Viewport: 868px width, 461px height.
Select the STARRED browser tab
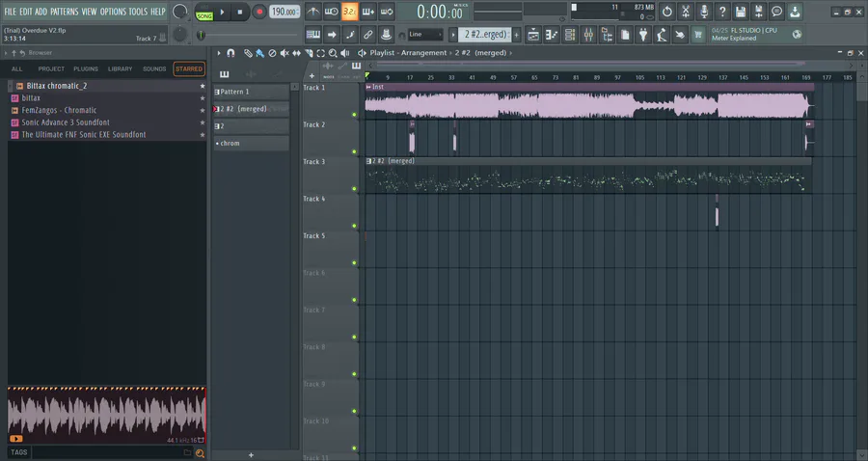pyautogui.click(x=189, y=69)
